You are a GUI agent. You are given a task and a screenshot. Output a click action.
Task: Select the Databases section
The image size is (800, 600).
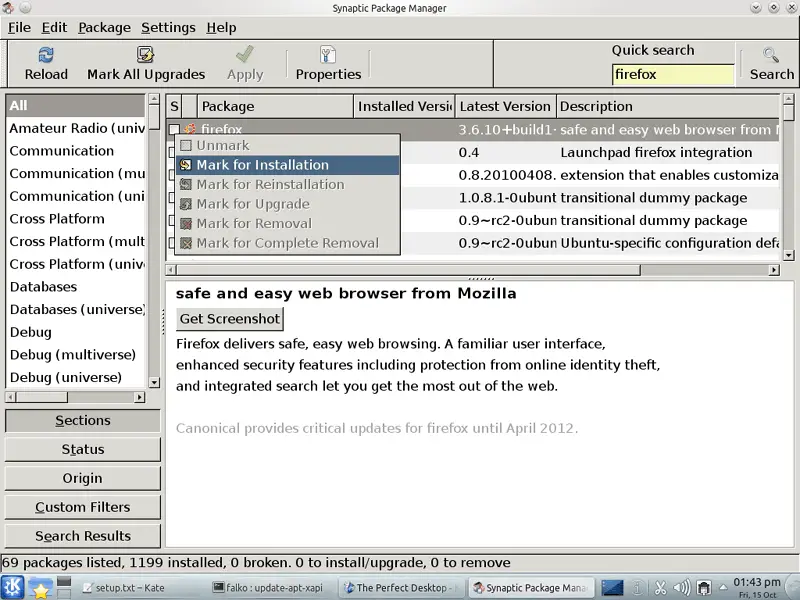tap(76, 287)
